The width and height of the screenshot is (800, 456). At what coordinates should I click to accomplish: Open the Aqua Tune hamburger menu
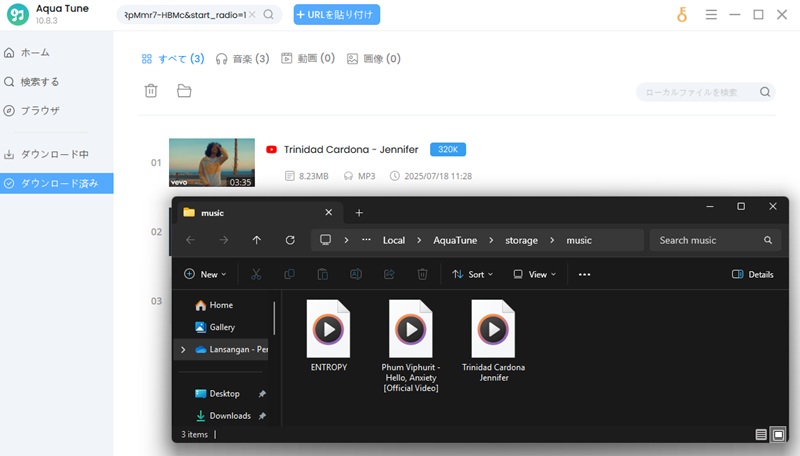(x=711, y=15)
